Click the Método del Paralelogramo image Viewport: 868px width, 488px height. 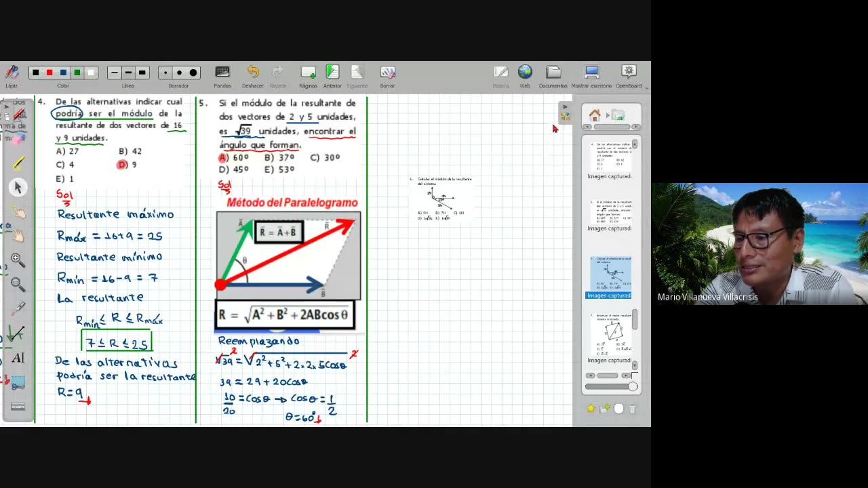289,264
